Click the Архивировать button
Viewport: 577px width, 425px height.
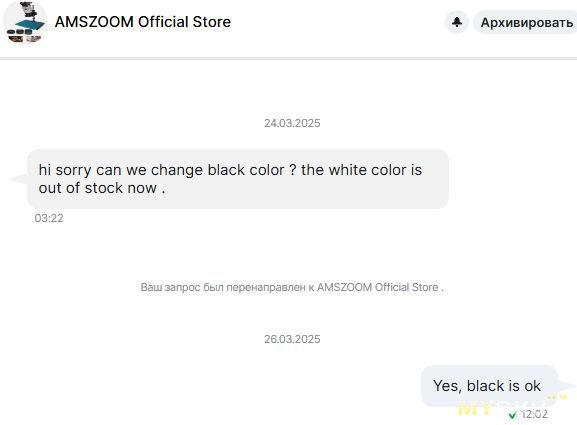point(526,22)
